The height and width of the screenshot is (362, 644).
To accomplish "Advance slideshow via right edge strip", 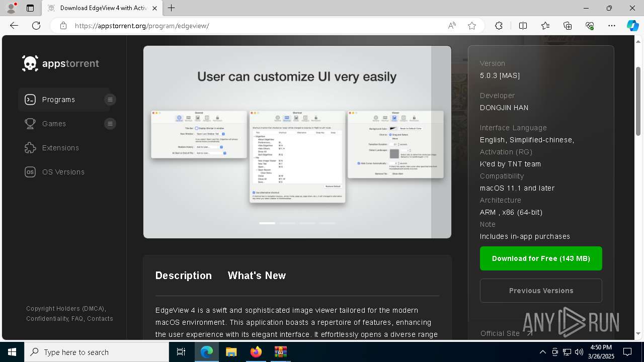I will pyautogui.click(x=441, y=142).
